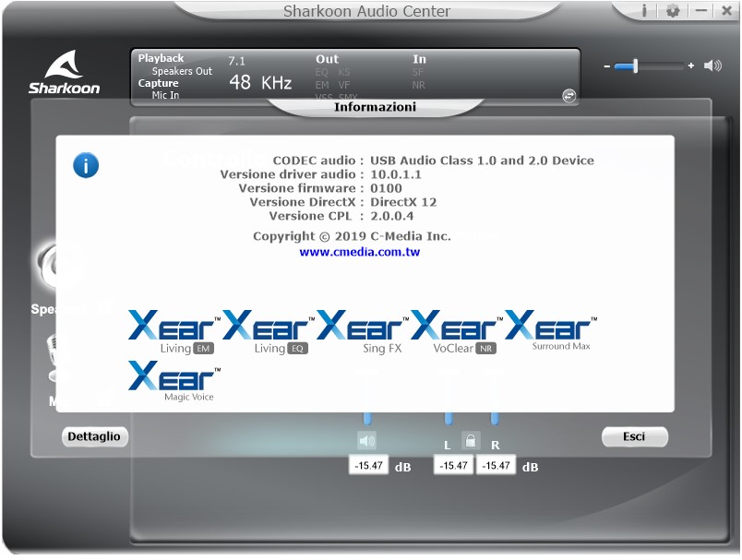Open the settings gear in the title bar
Screen dimensions: 742x560
click(x=673, y=10)
